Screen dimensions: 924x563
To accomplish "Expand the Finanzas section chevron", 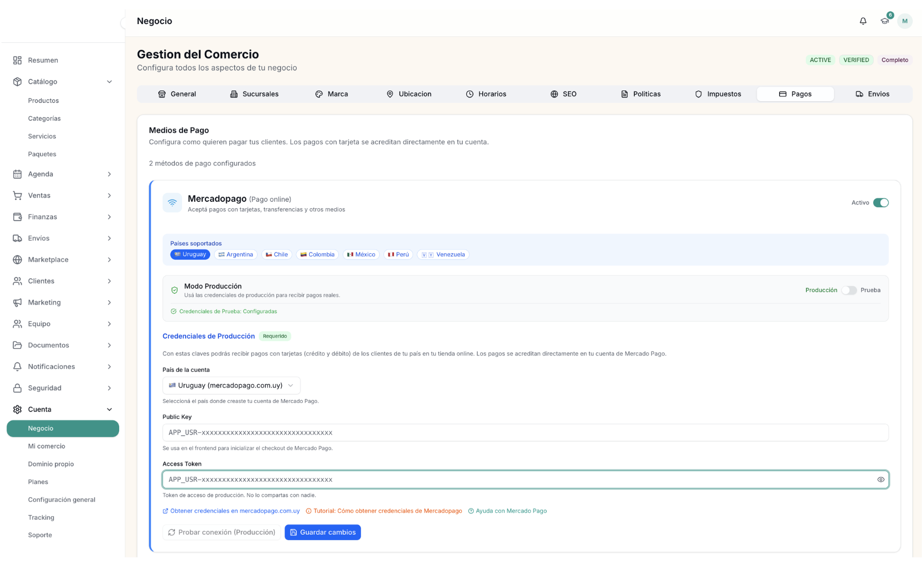I will point(109,217).
